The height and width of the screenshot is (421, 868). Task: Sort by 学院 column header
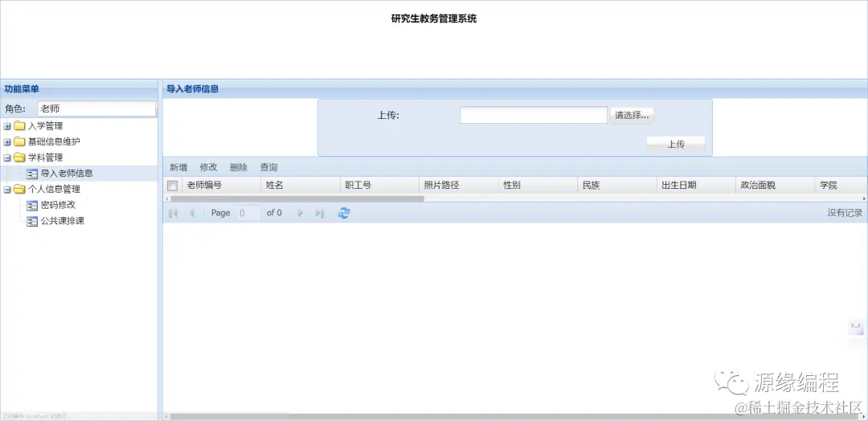click(841, 186)
